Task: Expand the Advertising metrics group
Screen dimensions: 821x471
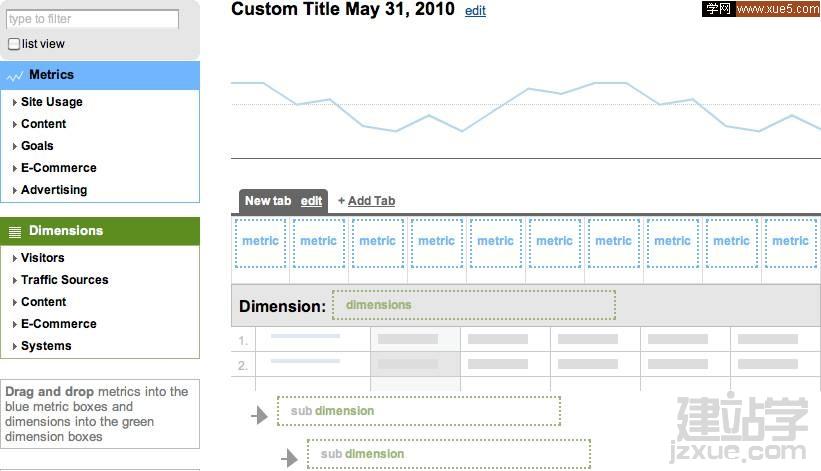Action: (53, 190)
